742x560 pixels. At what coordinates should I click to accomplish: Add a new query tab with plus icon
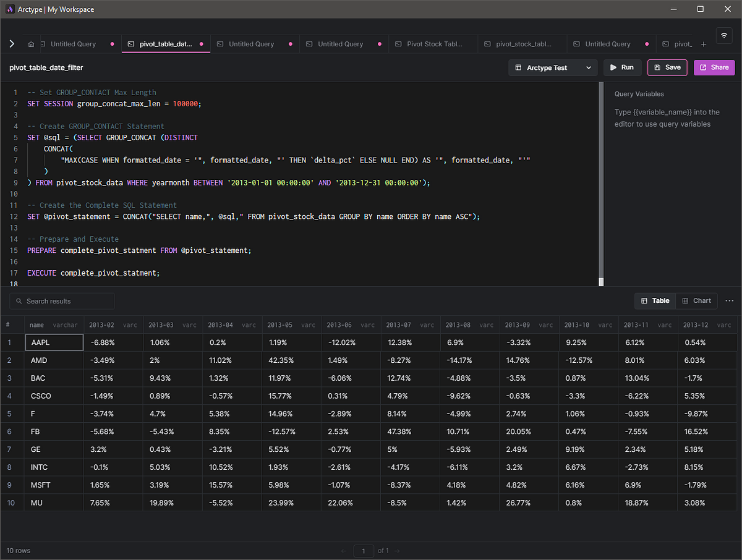tap(704, 45)
